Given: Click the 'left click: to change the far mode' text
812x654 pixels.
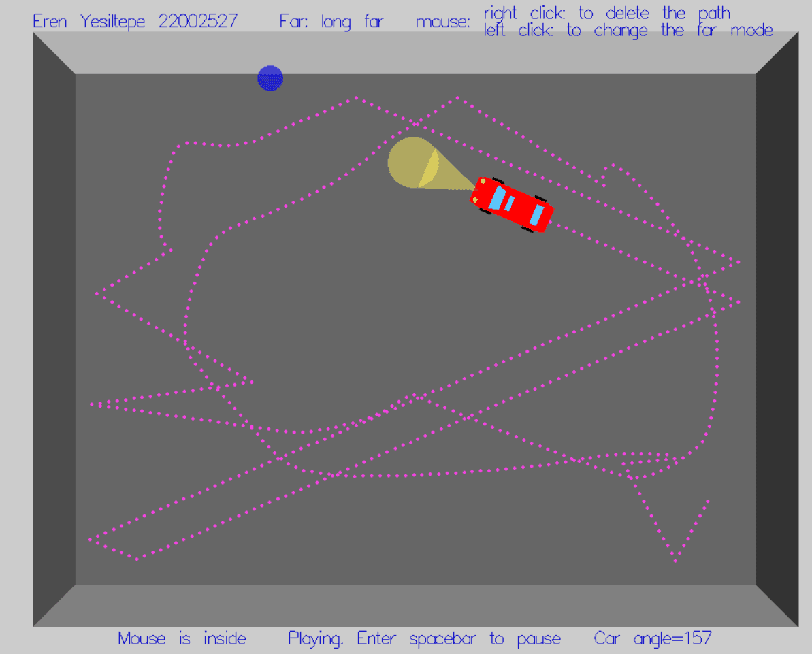Looking at the screenshot, I should pyautogui.click(x=628, y=31).
